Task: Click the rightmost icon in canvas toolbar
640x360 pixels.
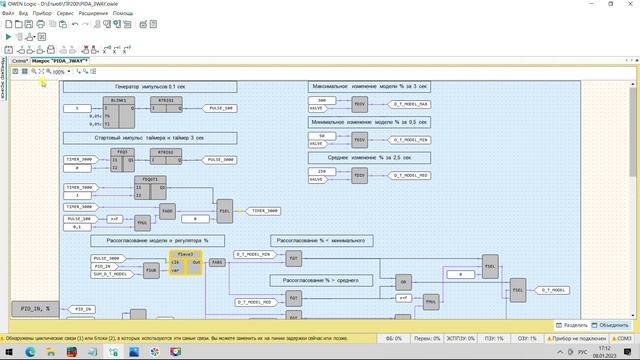Action: click(x=93, y=71)
